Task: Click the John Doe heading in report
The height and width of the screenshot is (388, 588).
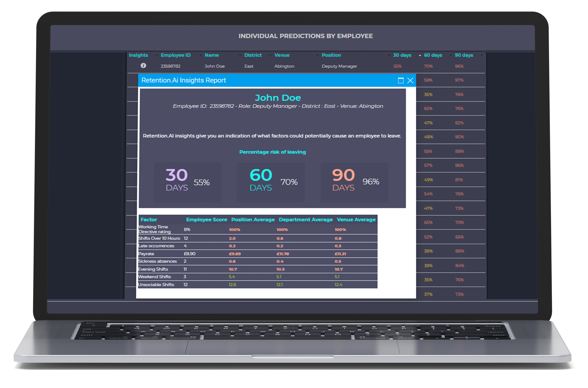Action: pos(278,98)
